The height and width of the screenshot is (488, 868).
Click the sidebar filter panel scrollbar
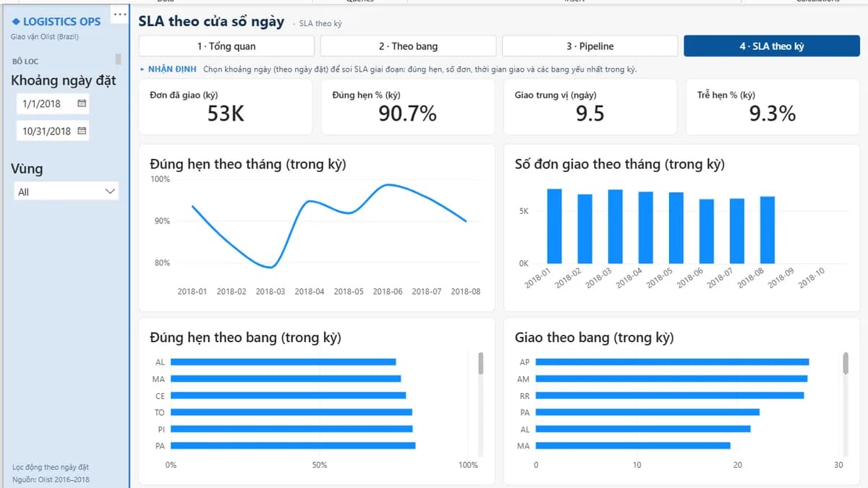[119, 59]
